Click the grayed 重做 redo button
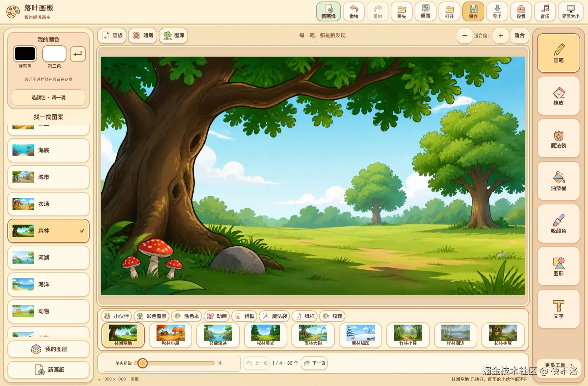This screenshot has width=588, height=386. coord(378,11)
